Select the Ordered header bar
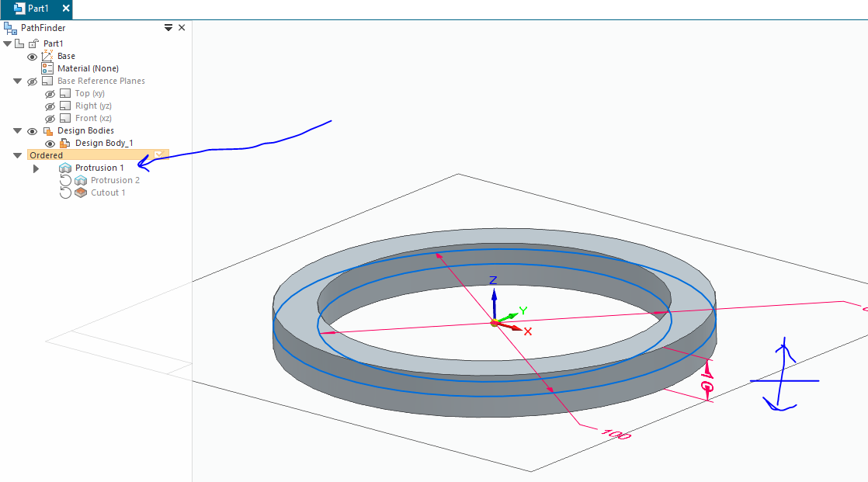Viewport: 868px width, 482px height. 98,155
